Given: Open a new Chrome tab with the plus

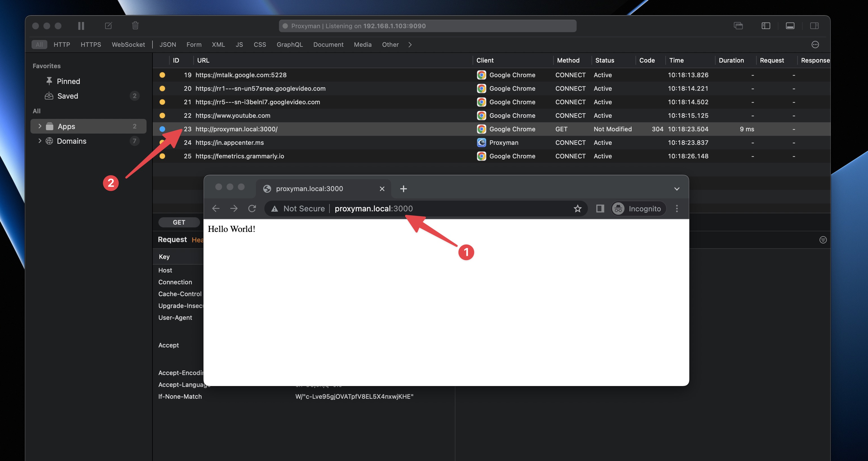Looking at the screenshot, I should pyautogui.click(x=403, y=189).
